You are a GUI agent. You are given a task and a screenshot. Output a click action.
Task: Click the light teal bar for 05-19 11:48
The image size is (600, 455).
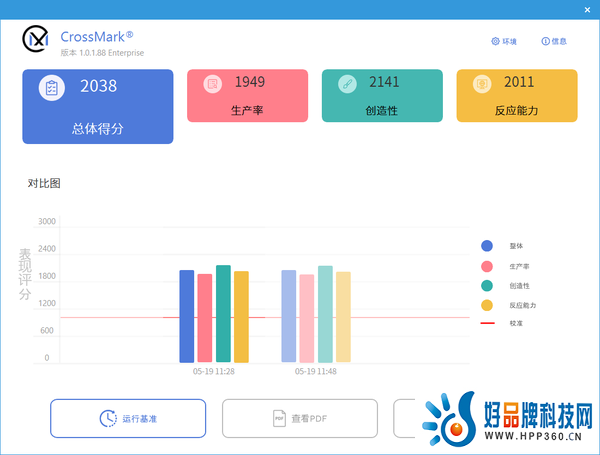click(325, 314)
